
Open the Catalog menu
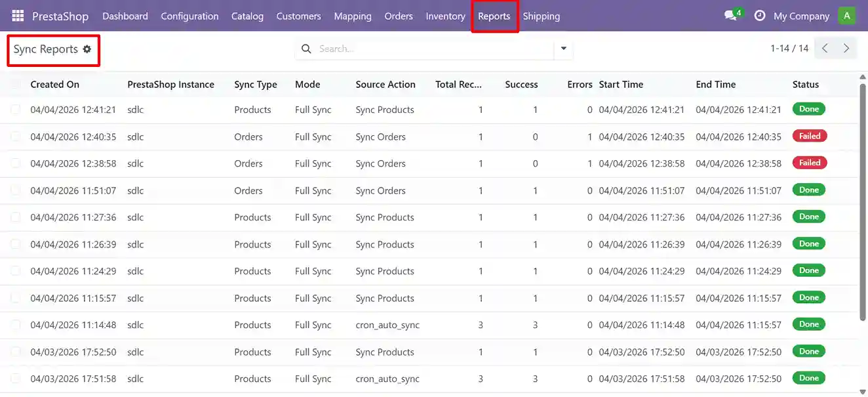click(x=247, y=16)
